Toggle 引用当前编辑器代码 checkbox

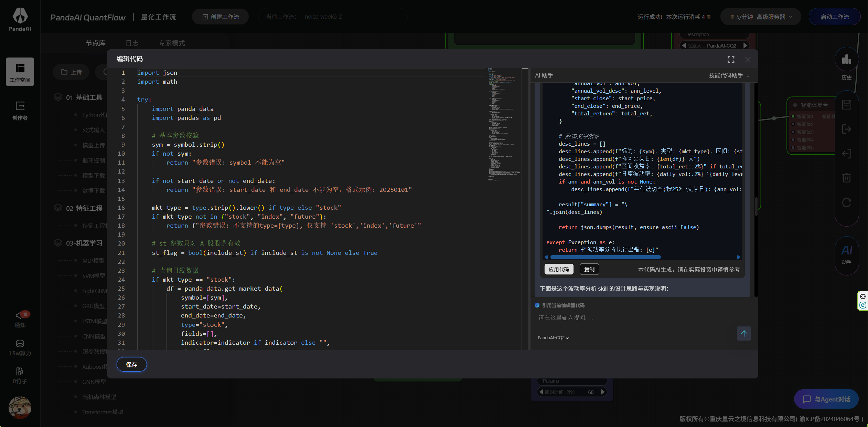click(537, 305)
